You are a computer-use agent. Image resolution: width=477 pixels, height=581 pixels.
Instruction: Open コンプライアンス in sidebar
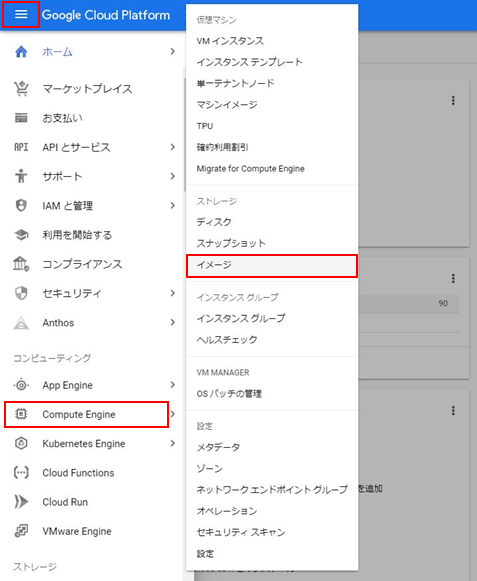82,264
